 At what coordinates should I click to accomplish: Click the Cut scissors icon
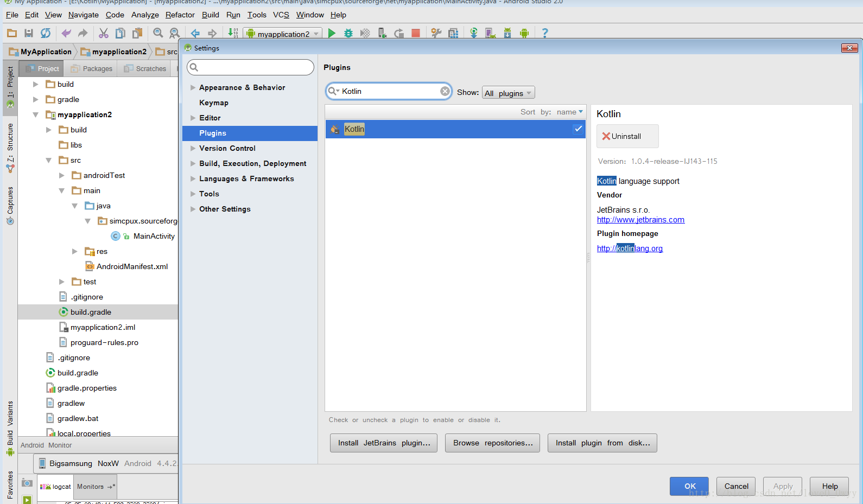104,34
